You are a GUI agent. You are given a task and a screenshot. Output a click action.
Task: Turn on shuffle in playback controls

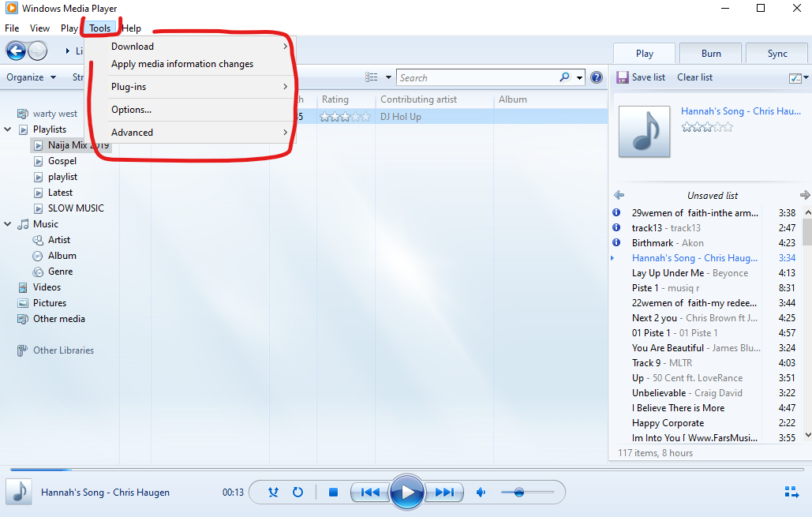273,492
